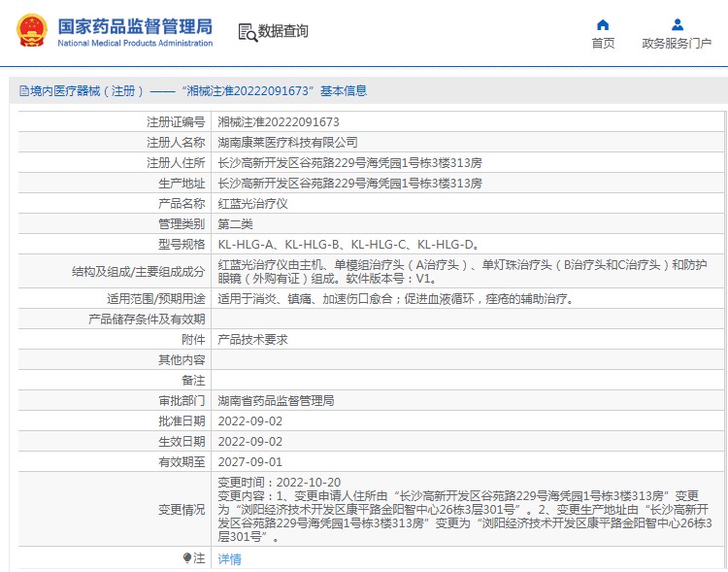The width and height of the screenshot is (728, 572).
Task: Click the 政务服务门户 person icon
Action: pos(678,24)
